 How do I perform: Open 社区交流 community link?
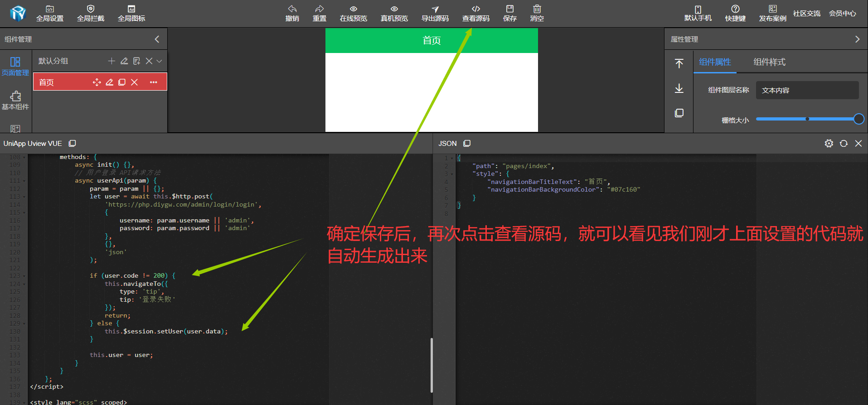[807, 14]
